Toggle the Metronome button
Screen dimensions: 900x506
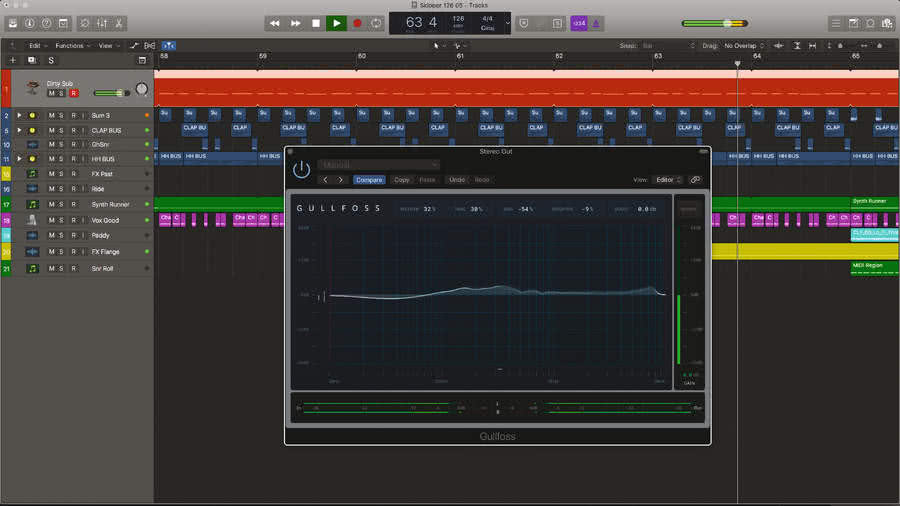[x=596, y=24]
